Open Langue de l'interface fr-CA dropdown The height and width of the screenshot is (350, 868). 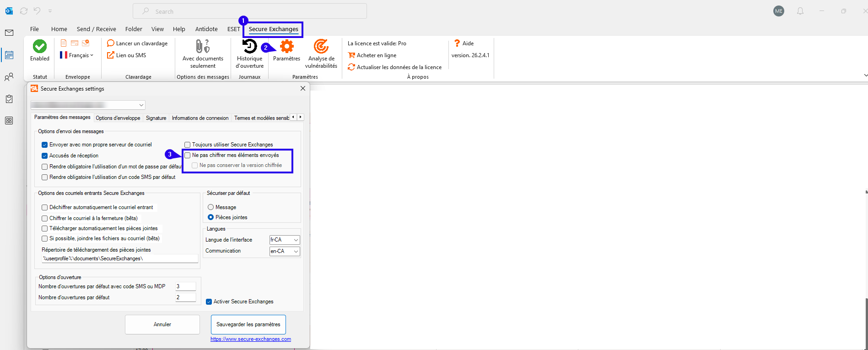click(x=285, y=240)
